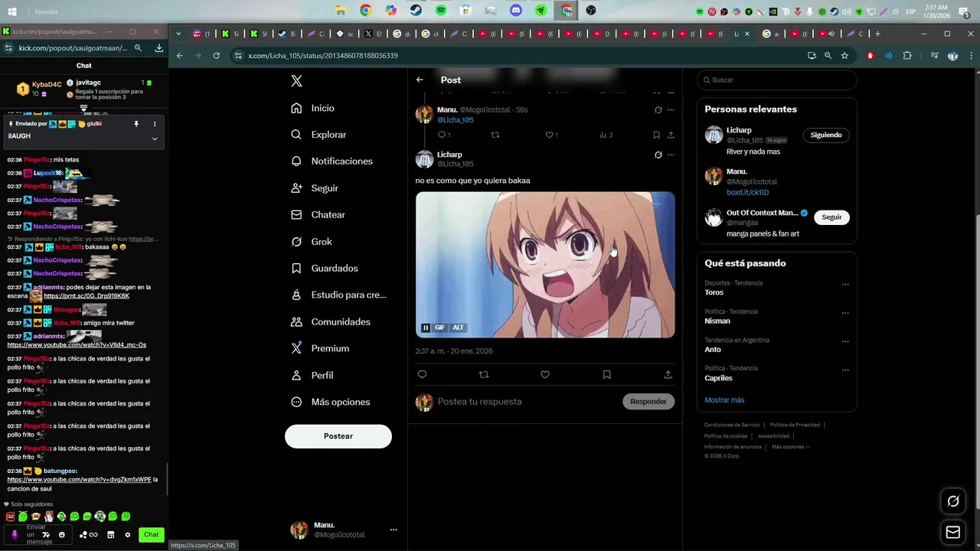Viewport: 980px width, 551px height.
Task: Click the Postear button
Action: point(338,436)
